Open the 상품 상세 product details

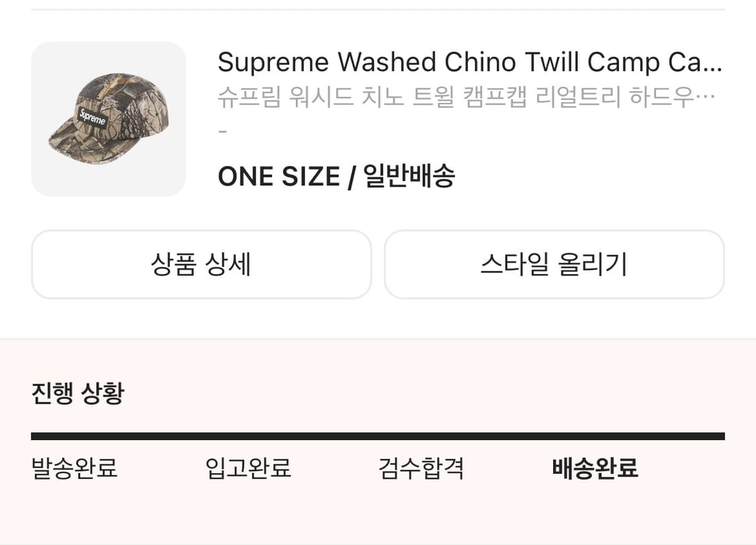201,264
